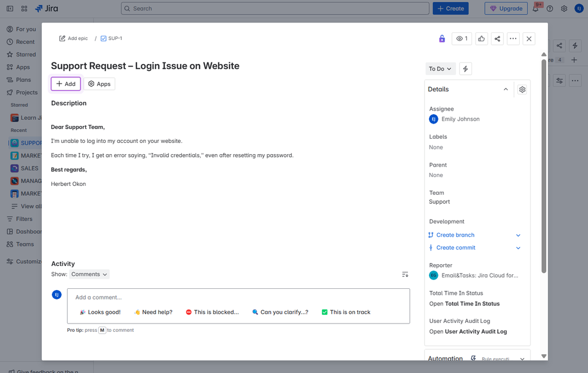Image resolution: width=588 pixels, height=373 pixels.
Task: Open the To Do status dropdown
Action: (x=440, y=69)
